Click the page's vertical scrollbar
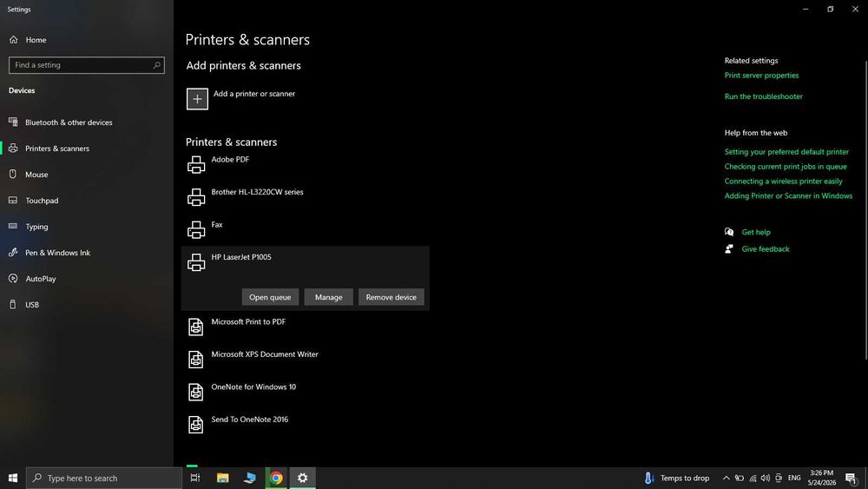 (x=865, y=210)
